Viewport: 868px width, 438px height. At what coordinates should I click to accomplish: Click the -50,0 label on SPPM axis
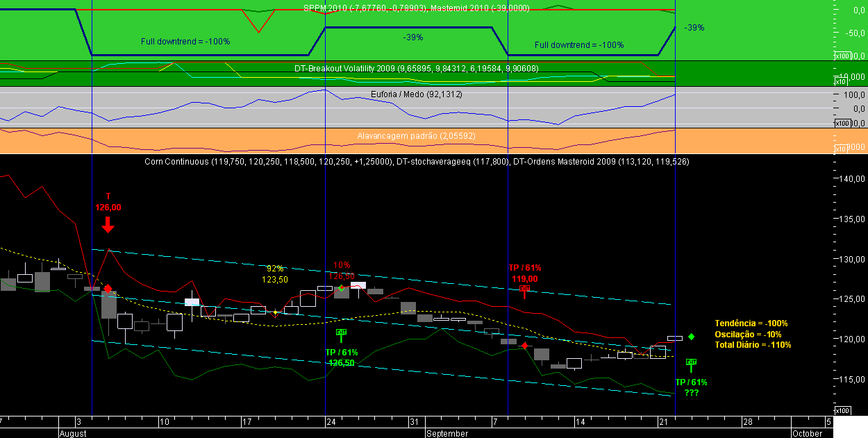tap(853, 33)
